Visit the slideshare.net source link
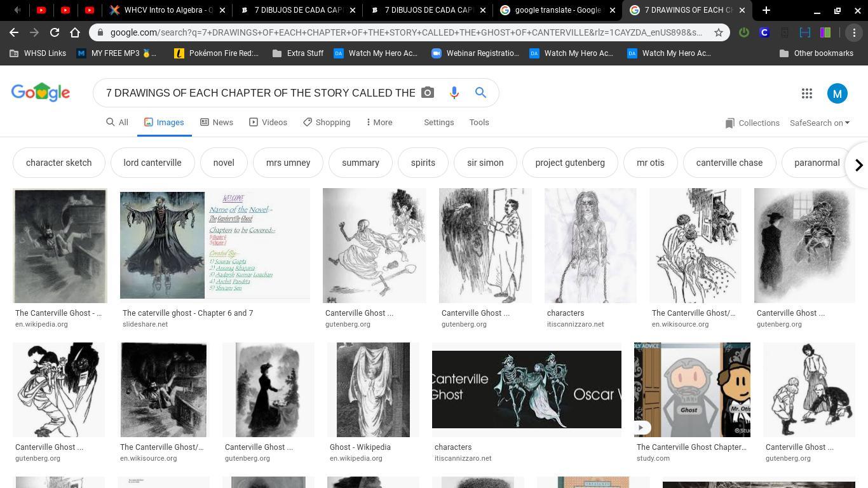Image resolution: width=868 pixels, height=488 pixels. pyautogui.click(x=146, y=324)
